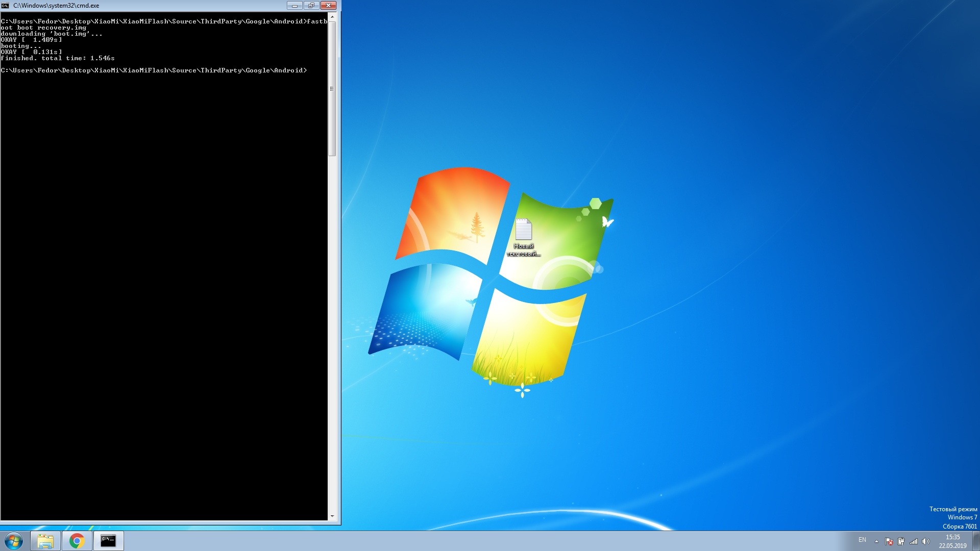
Task: Click the date 22.05.2019 in tray
Action: [x=952, y=546]
